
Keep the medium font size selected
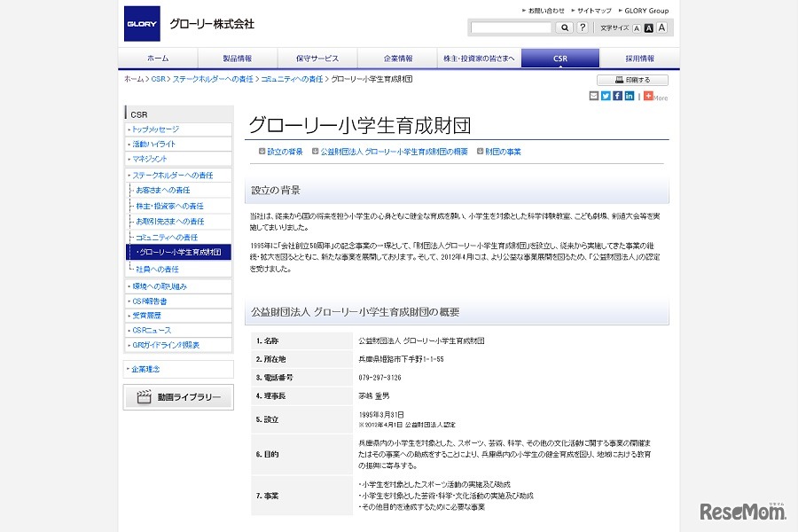pyautogui.click(x=647, y=27)
